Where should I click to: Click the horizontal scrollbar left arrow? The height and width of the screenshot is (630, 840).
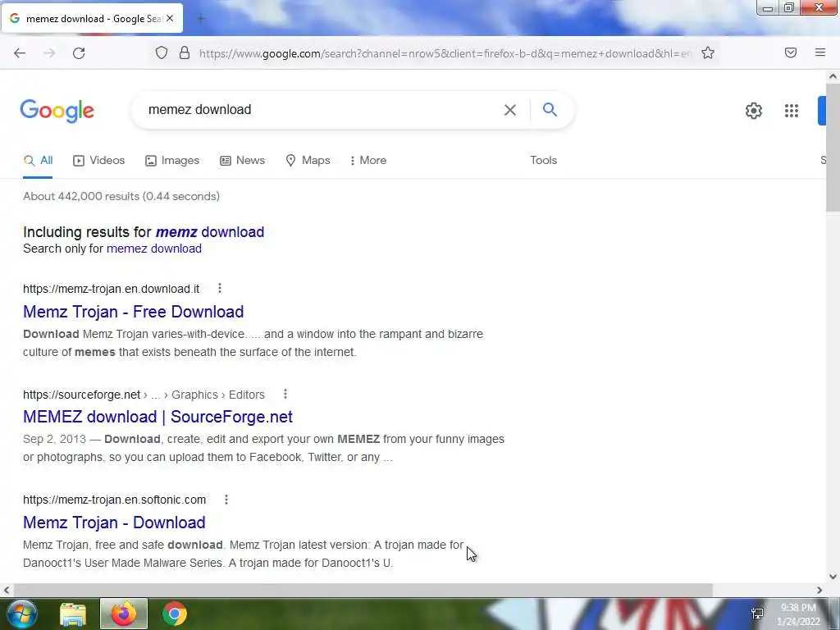point(7,590)
